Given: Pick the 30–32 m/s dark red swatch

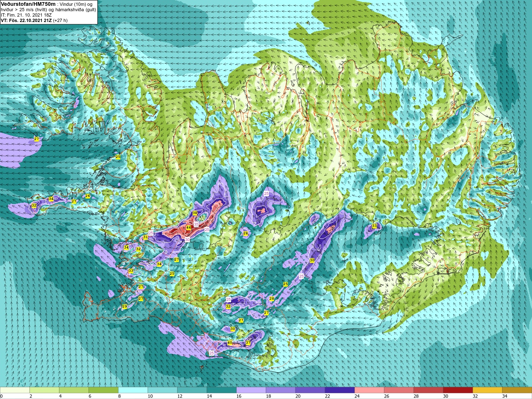Looking at the screenshot, I should click(x=458, y=390).
